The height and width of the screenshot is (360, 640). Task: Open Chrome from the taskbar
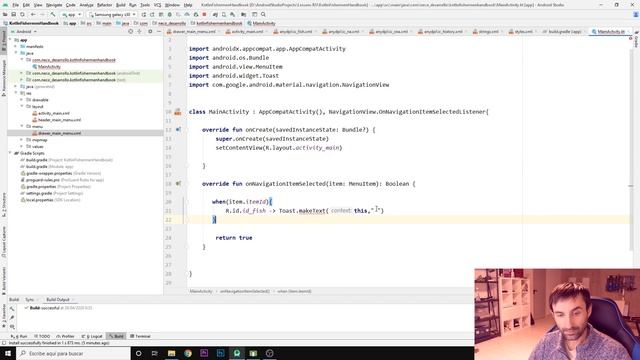(188, 353)
